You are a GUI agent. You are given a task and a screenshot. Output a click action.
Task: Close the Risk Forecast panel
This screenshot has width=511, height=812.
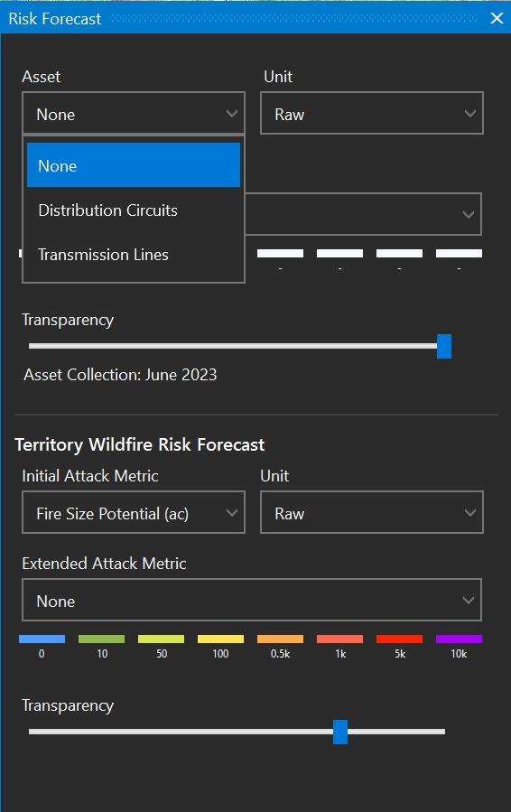click(x=497, y=19)
